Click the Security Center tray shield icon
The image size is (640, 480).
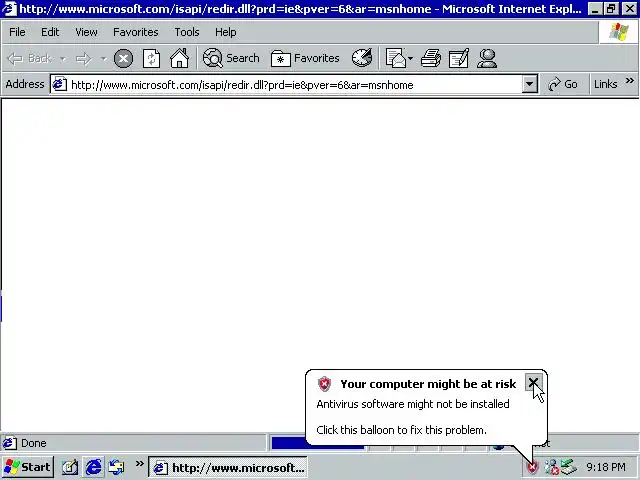(532, 467)
